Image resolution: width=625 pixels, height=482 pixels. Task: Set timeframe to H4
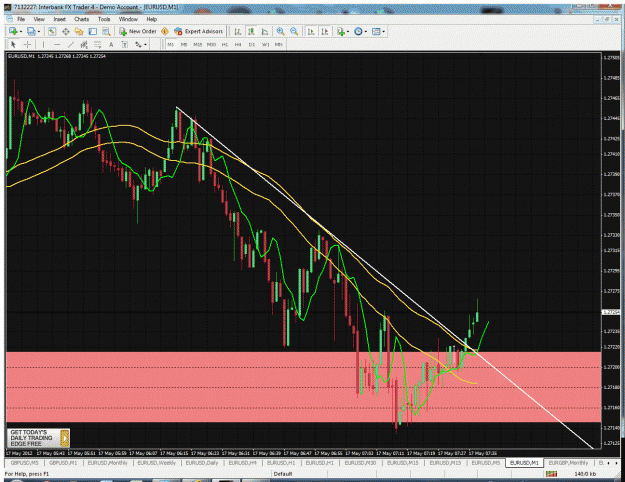(238, 45)
